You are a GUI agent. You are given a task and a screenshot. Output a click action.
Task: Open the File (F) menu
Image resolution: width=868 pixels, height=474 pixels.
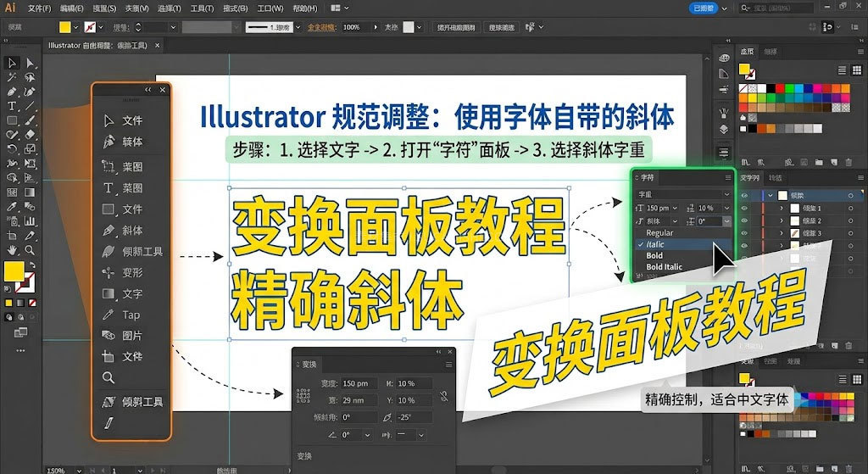(x=39, y=8)
